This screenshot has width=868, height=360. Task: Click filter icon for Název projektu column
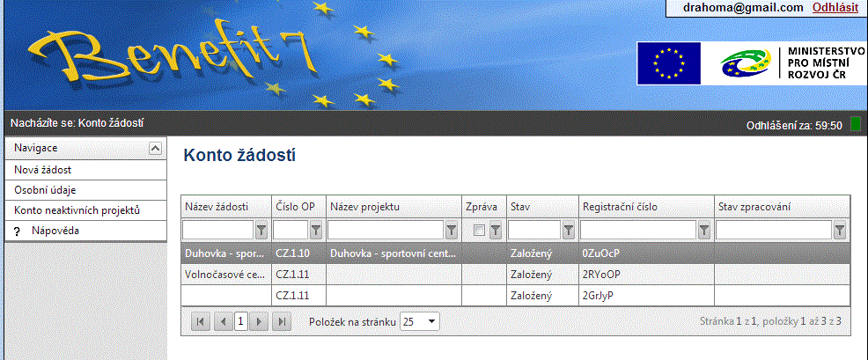coord(452,231)
